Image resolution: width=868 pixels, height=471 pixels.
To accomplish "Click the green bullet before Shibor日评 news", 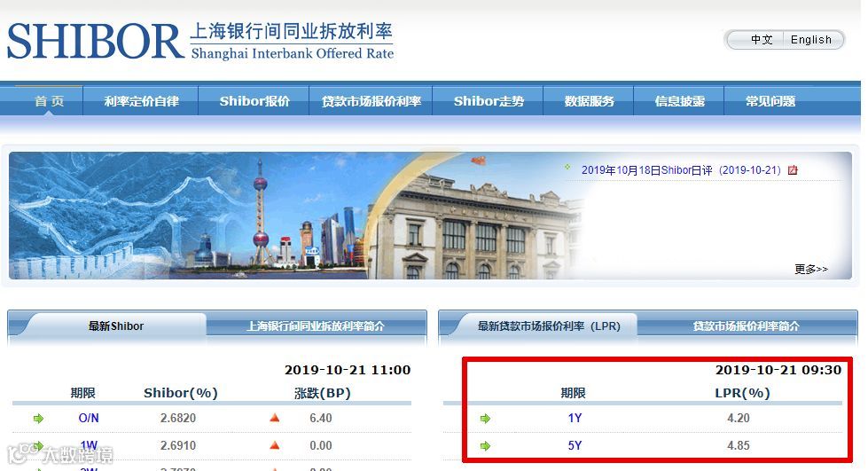I will click(567, 167).
